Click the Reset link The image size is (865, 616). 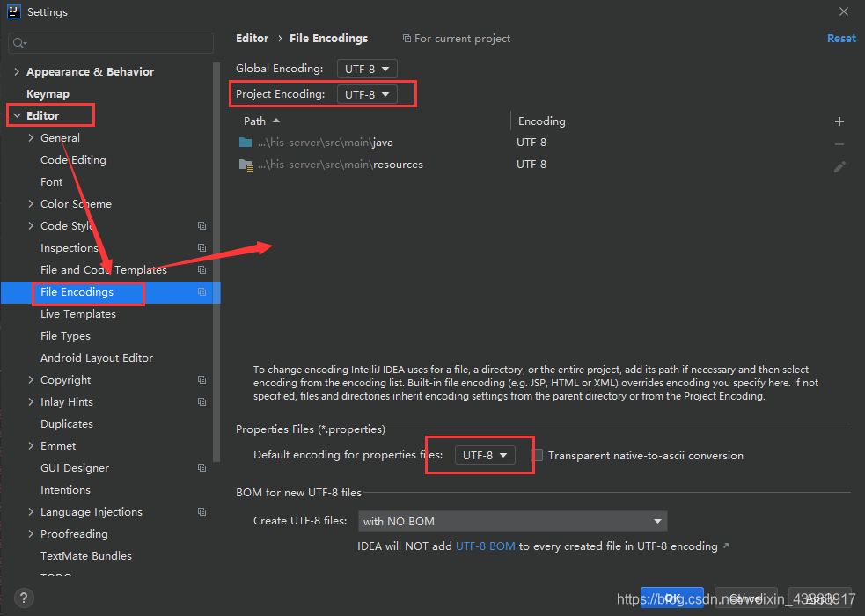(x=841, y=38)
